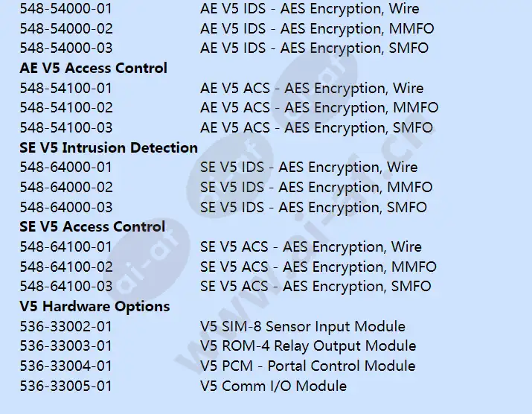Click part number 548-54000-01

point(65,8)
